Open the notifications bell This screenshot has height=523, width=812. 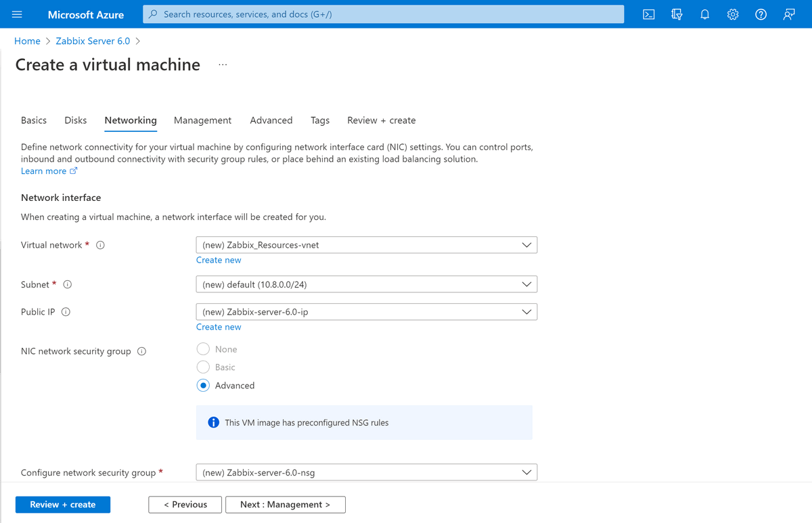click(704, 14)
